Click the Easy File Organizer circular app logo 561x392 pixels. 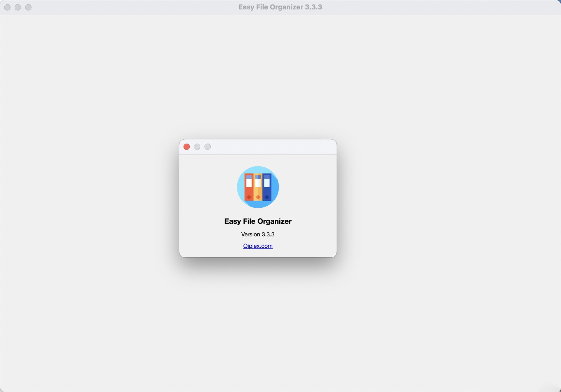[258, 187]
